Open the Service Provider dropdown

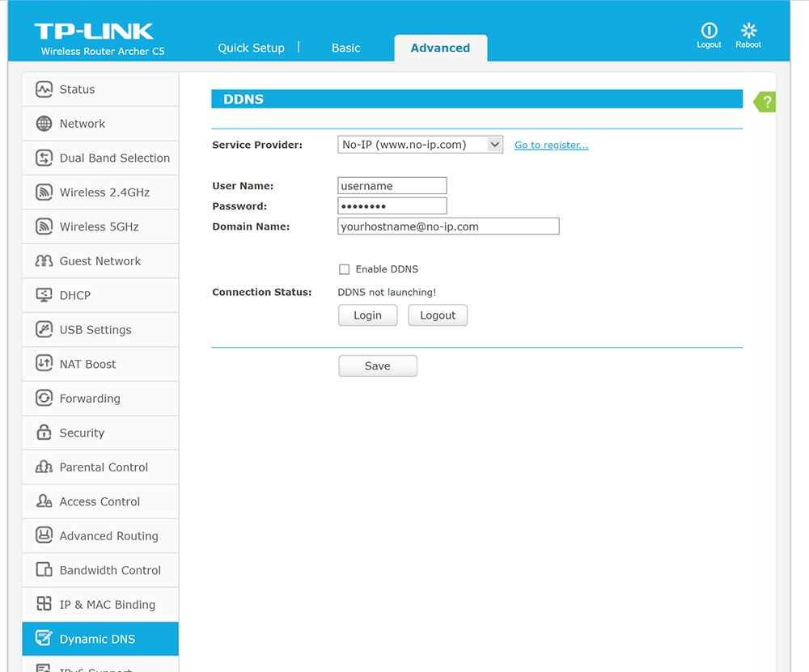(420, 145)
